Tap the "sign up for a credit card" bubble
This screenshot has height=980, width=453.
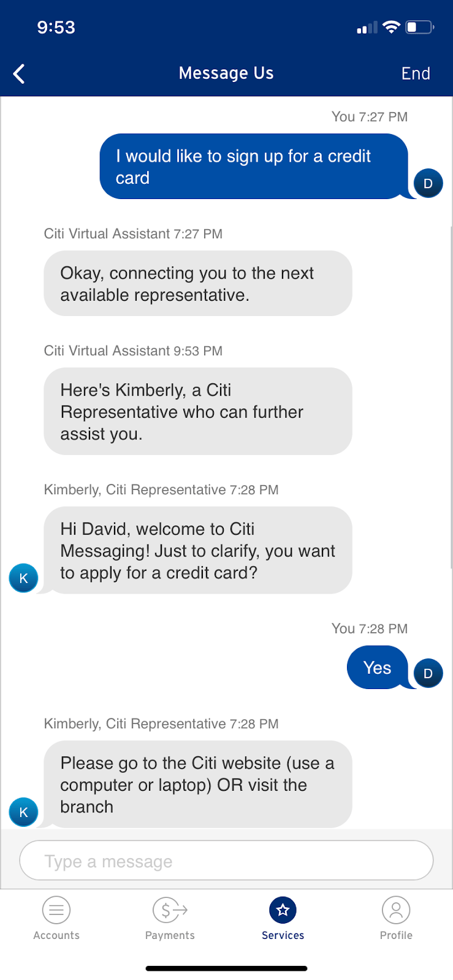[253, 167]
